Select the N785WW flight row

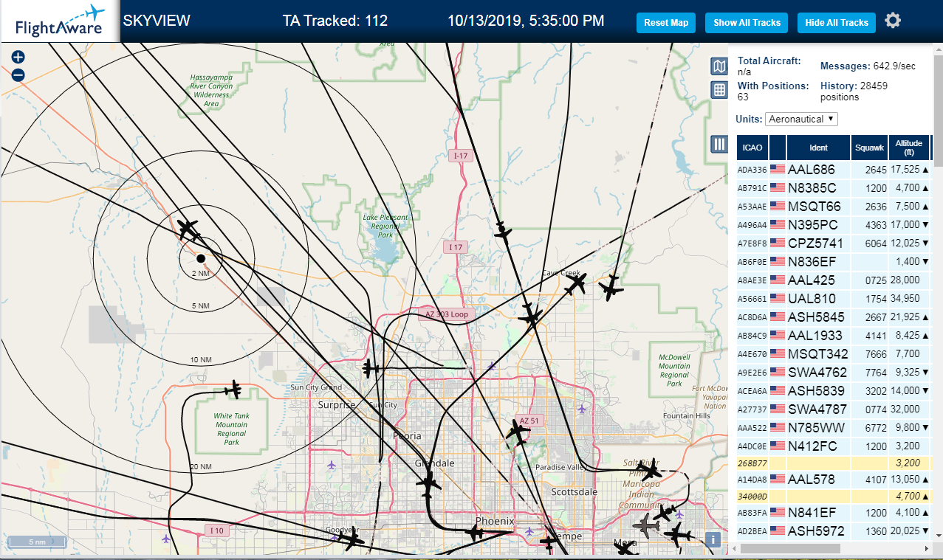click(x=833, y=427)
